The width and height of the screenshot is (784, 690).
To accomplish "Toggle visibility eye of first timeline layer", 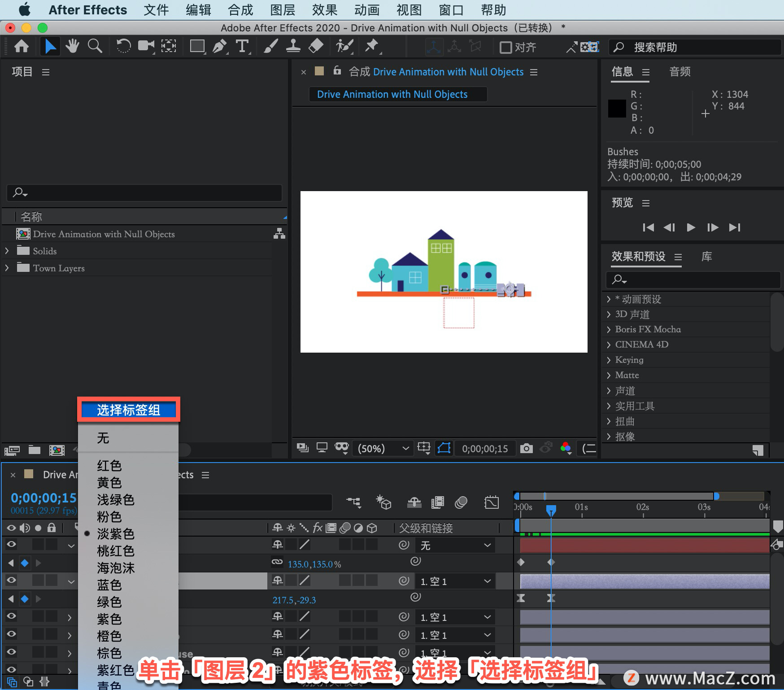I will [12, 545].
